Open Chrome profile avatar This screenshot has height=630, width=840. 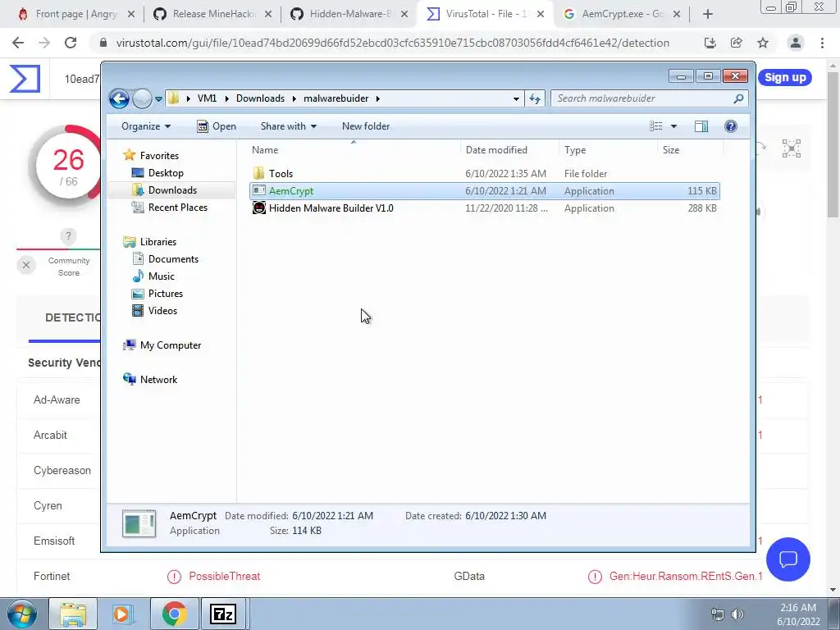[x=796, y=43]
